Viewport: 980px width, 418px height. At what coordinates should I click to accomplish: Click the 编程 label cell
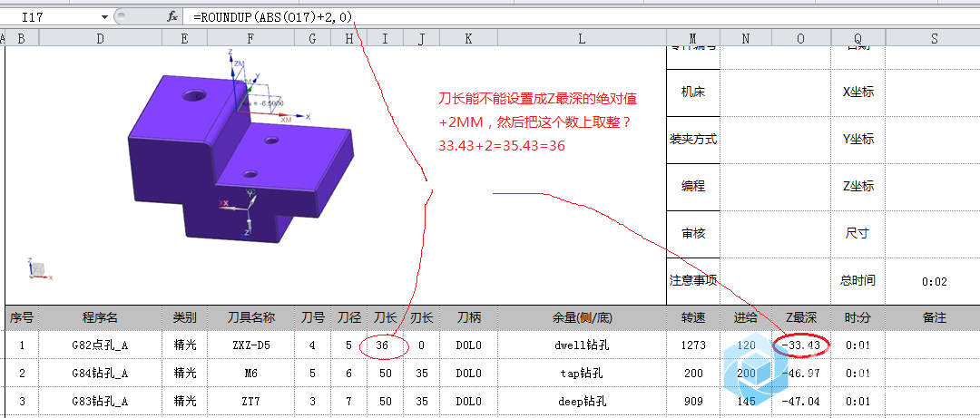coord(693,186)
